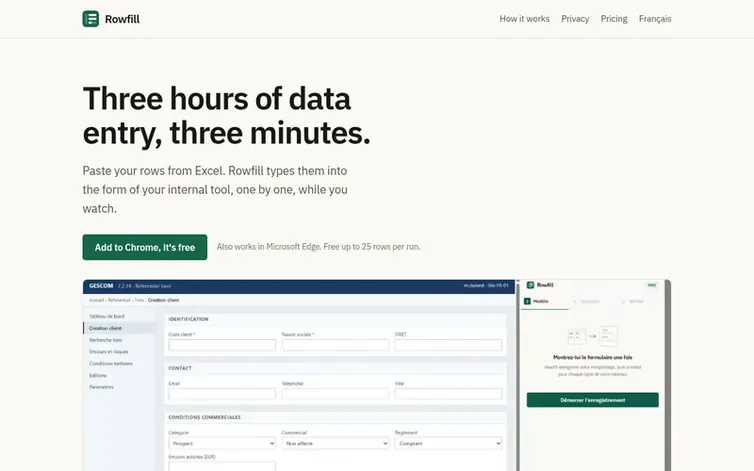Click the Accueil breadcrumb link

tap(96, 300)
